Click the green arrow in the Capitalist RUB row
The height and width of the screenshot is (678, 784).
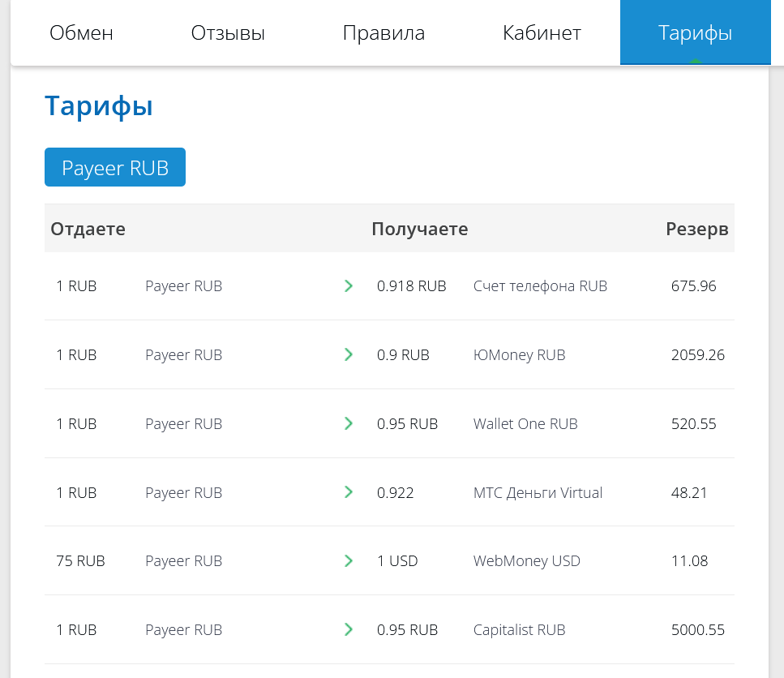click(x=349, y=629)
